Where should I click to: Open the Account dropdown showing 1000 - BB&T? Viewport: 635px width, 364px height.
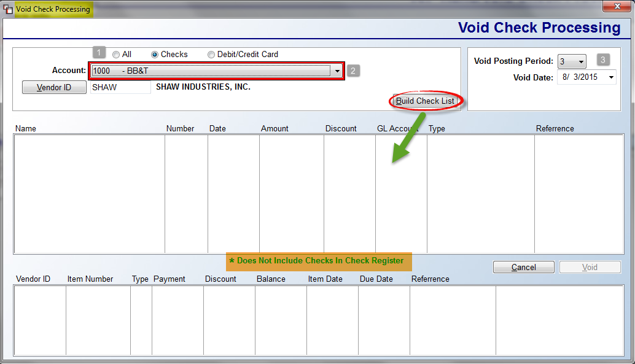click(x=337, y=71)
